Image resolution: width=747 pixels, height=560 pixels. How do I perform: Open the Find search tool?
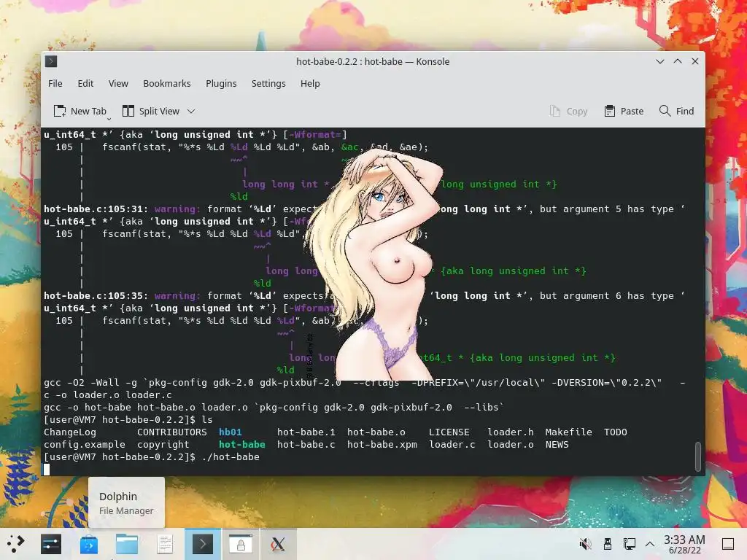tap(676, 111)
